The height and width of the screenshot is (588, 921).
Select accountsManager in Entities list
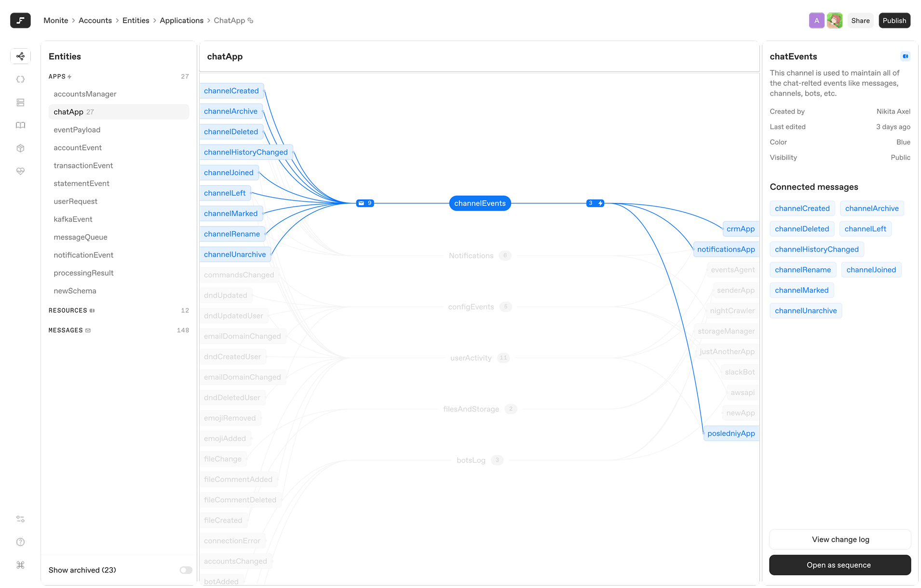(119, 94)
